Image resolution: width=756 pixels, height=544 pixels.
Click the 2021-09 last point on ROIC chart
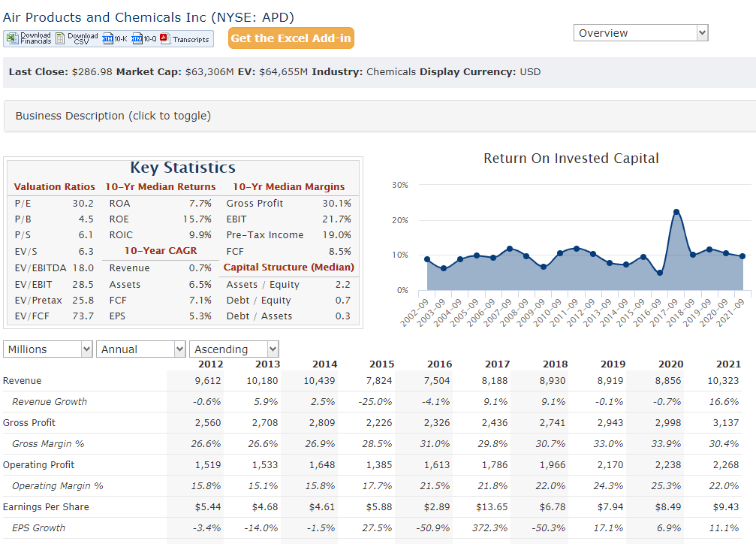tap(742, 256)
